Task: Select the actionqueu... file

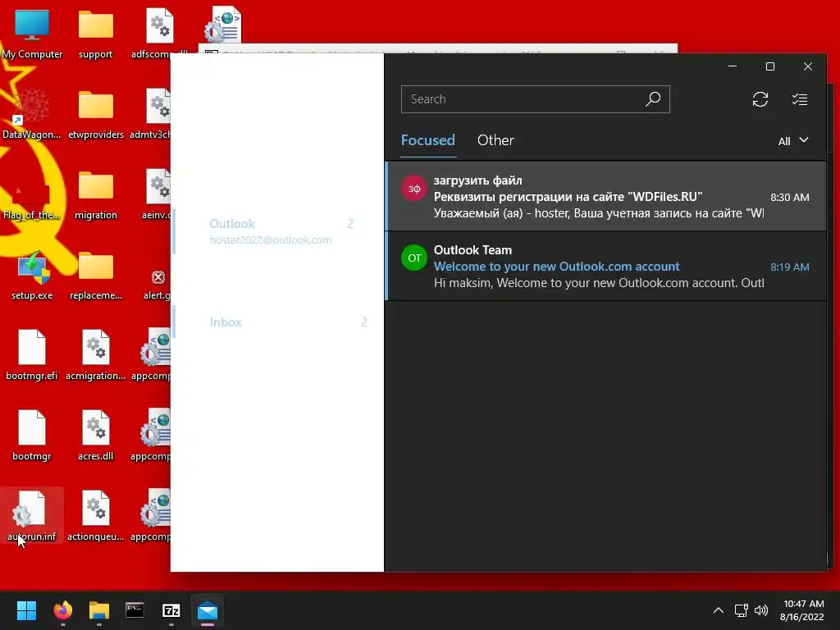Action: pos(95,515)
